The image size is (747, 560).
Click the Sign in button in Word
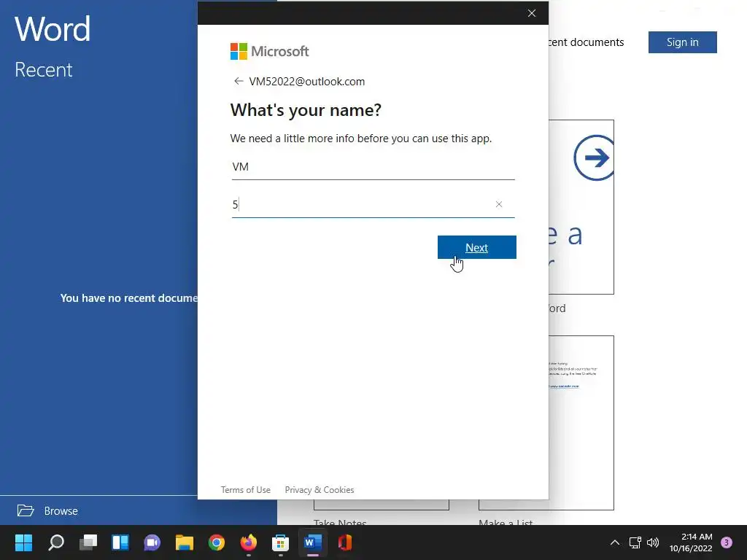682,42
